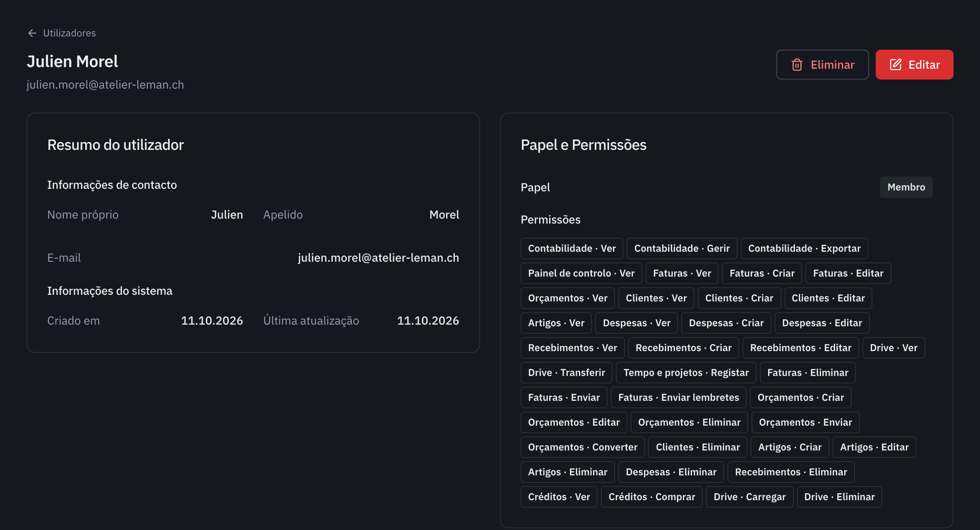Click the 'Orçamentos · Eliminar' tag
The image size is (980, 530).
click(x=689, y=422)
